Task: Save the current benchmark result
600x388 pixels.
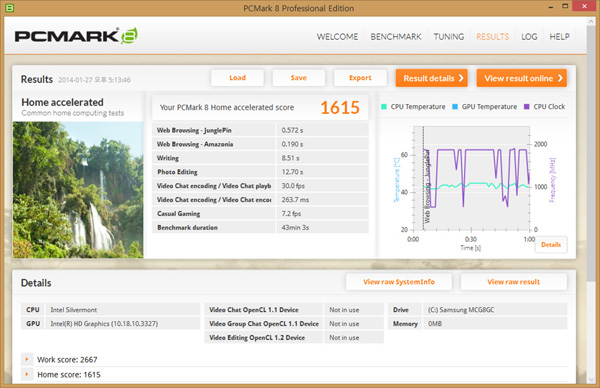Action: (298, 78)
